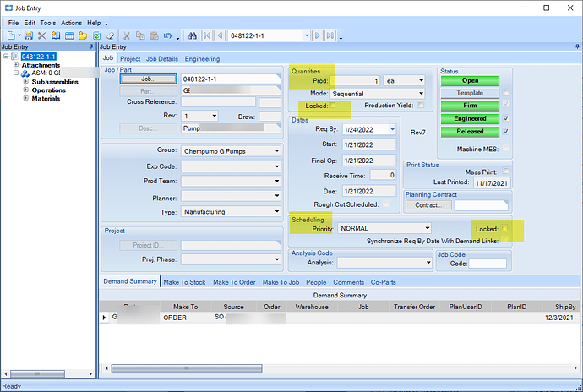
Task: Click the ASM: 0 assembly tree icon
Action: (25, 73)
